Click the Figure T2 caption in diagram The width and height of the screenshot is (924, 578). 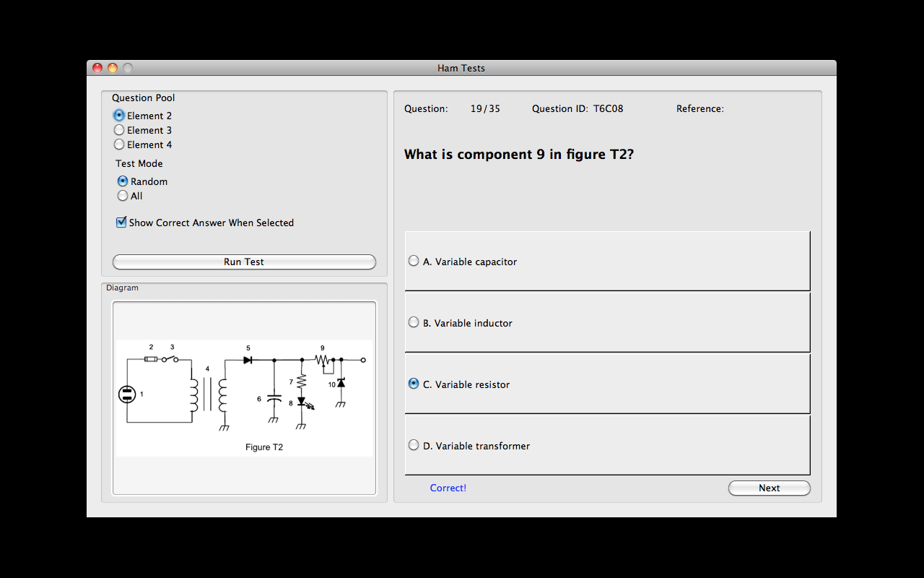pyautogui.click(x=264, y=447)
